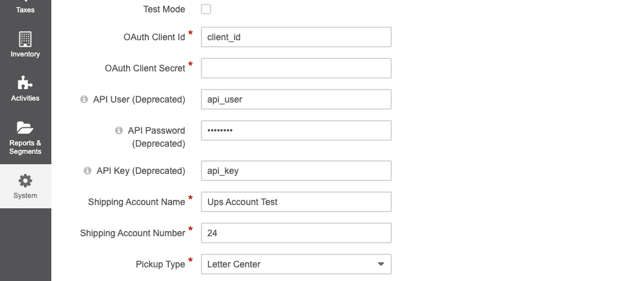Open the Taxes menu item
This screenshot has width=644, height=281.
coord(25,8)
